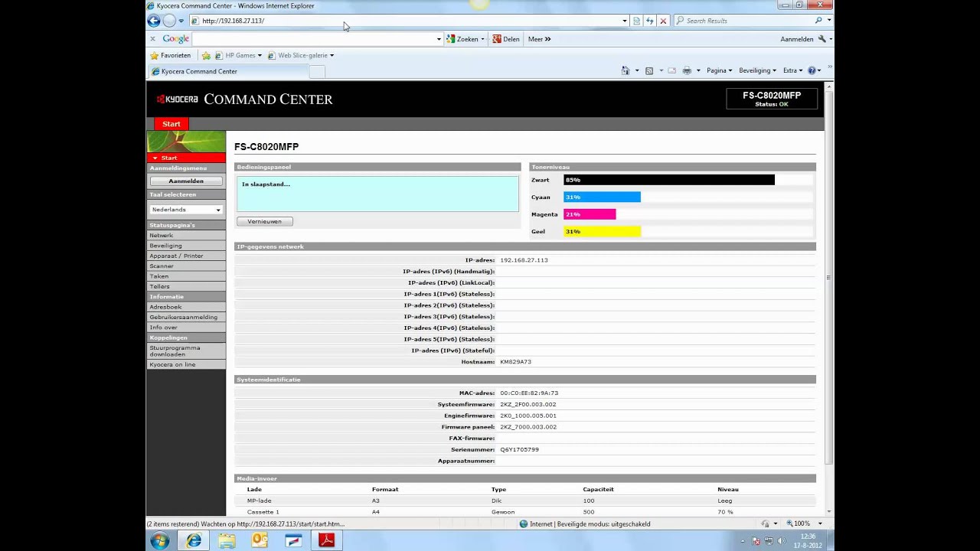Viewport: 980px width, 551px height.
Task: Click the Google+ Delen button
Action: 506,39
